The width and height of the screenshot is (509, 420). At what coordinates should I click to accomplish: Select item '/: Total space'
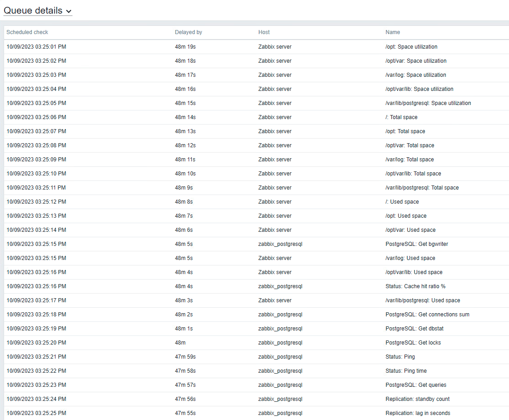click(402, 117)
